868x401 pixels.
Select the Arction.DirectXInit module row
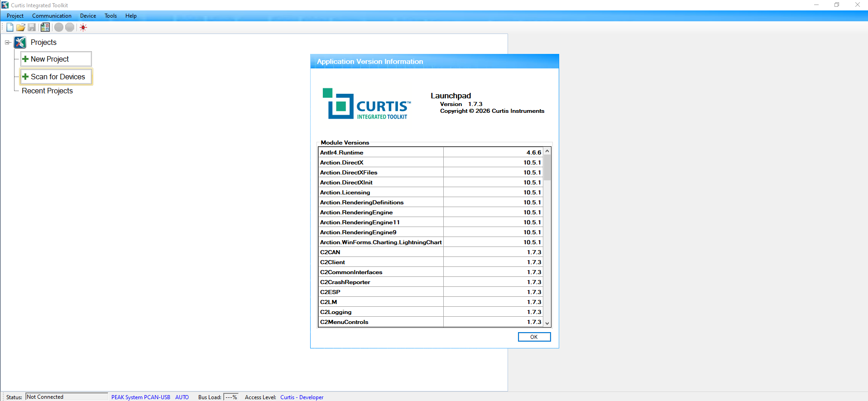[x=431, y=183]
